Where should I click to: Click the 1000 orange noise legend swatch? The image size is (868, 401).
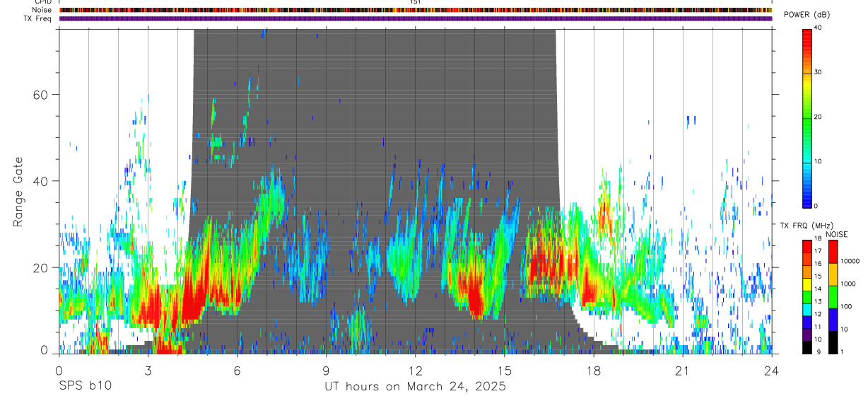pos(833,274)
